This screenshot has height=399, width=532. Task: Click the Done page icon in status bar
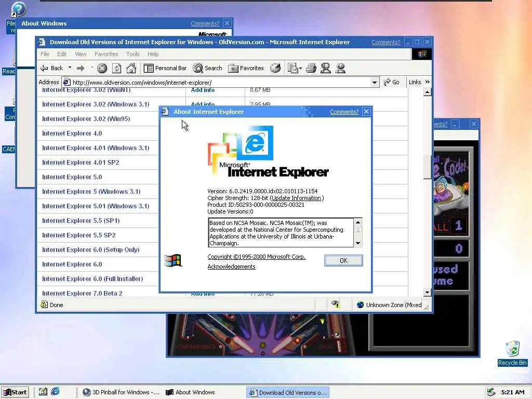click(x=44, y=304)
